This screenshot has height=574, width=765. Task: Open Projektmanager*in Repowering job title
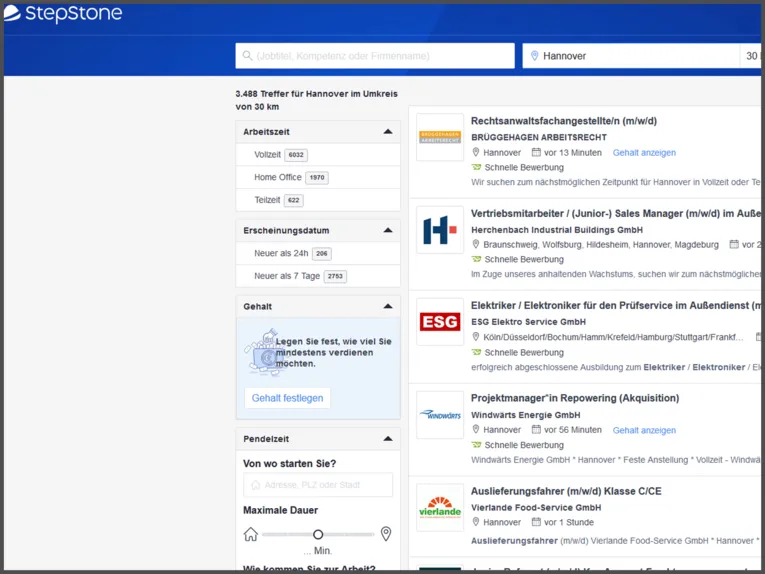[x=575, y=398]
